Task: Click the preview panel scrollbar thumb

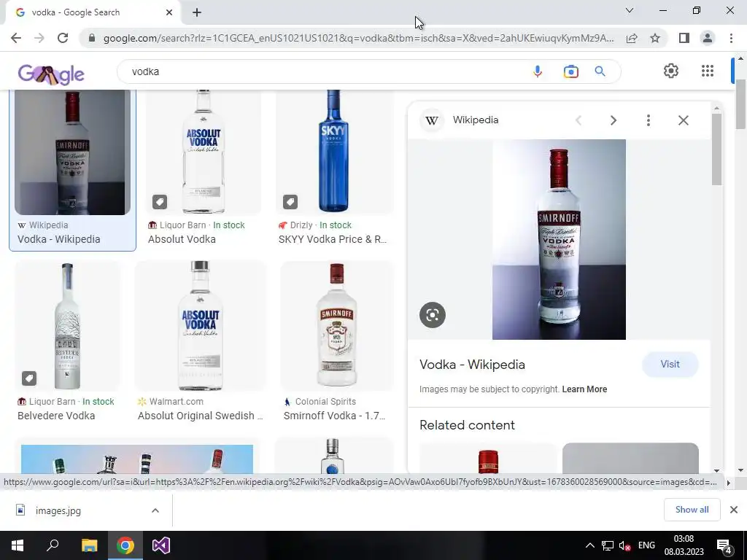Action: tap(716, 149)
